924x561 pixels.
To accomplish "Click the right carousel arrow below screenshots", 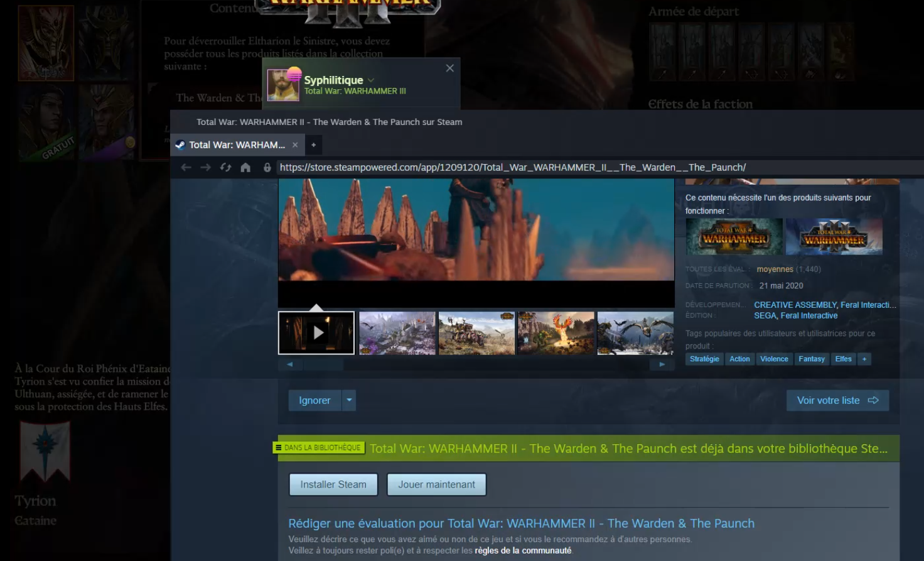I will click(661, 364).
